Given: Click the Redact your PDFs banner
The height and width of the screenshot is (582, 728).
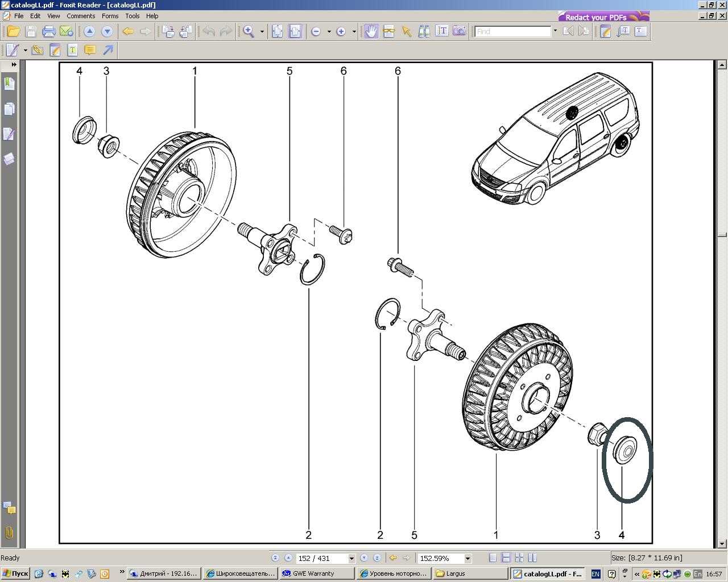Looking at the screenshot, I should click(x=603, y=16).
